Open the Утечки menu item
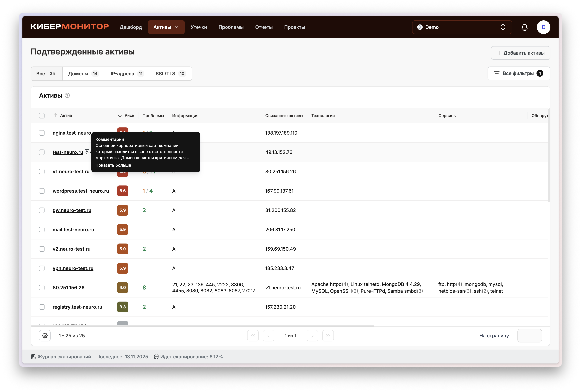The image size is (581, 392). coord(198,27)
